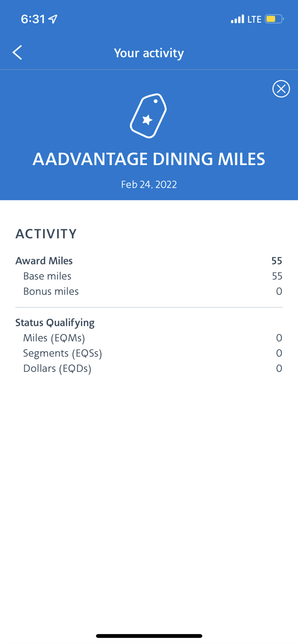Tap the Your activity title
Image resolution: width=298 pixels, height=644 pixels.
149,53
